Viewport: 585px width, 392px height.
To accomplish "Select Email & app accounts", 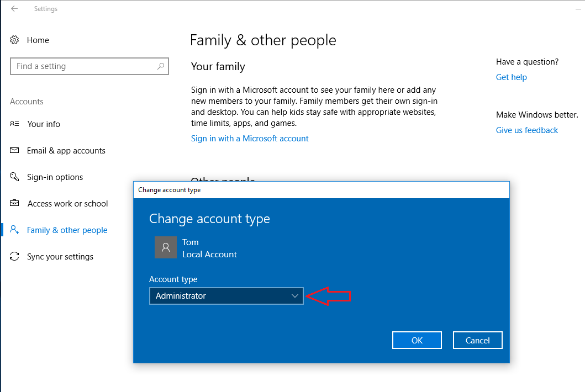I will click(x=66, y=151).
